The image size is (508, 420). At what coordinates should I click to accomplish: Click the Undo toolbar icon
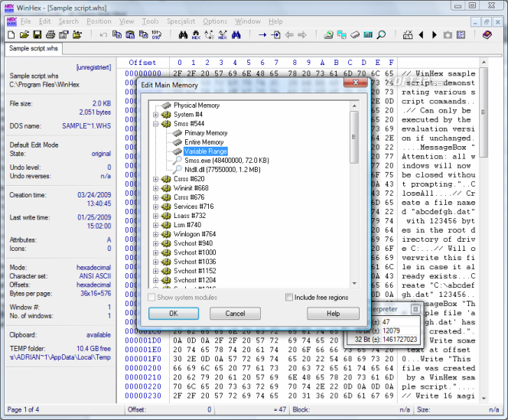point(103,34)
